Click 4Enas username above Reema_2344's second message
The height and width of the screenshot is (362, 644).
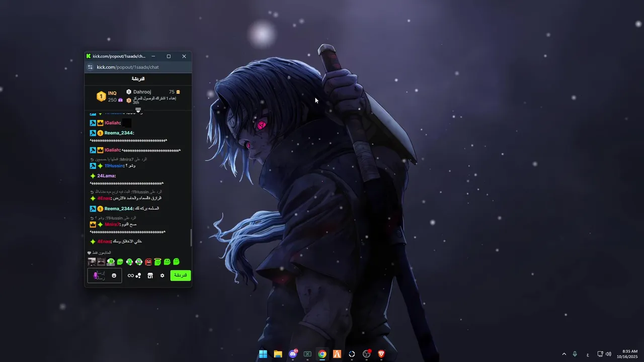(x=104, y=198)
